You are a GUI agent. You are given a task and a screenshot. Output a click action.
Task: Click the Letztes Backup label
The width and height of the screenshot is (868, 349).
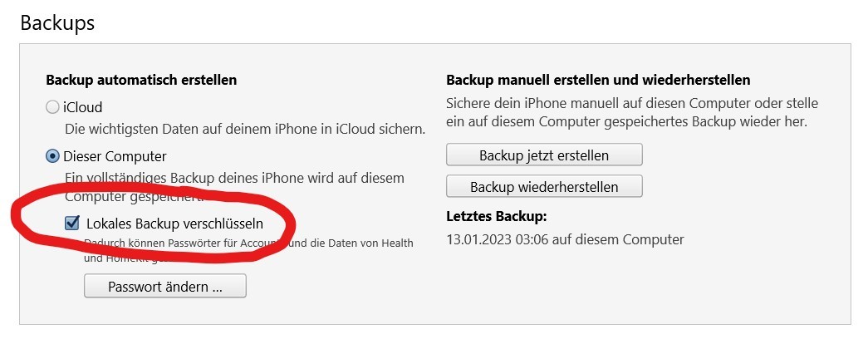[x=497, y=217]
